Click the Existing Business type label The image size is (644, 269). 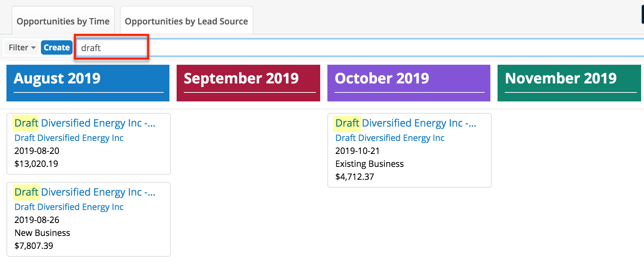click(x=369, y=164)
